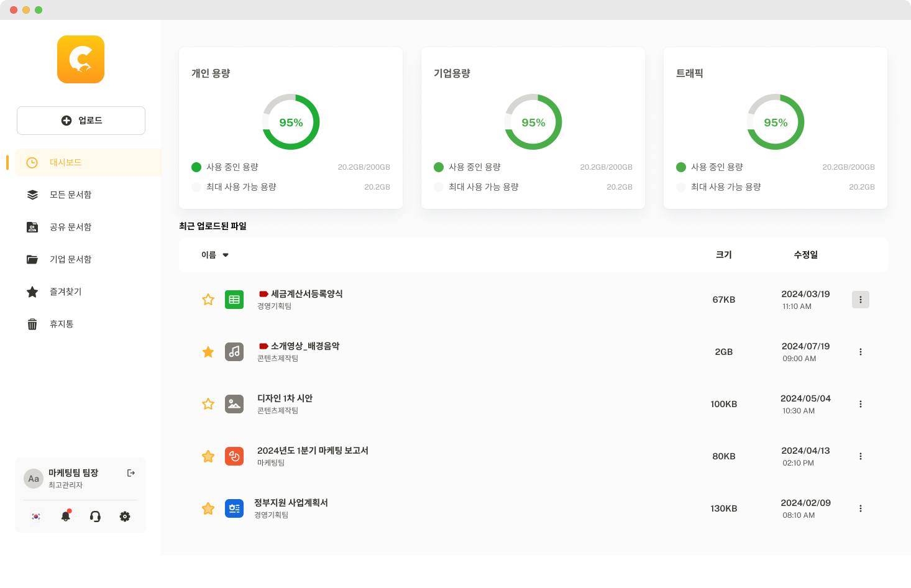This screenshot has width=911, height=588.
Task: Open more options for 정부지원 사업계획서
Action: pos(861,508)
